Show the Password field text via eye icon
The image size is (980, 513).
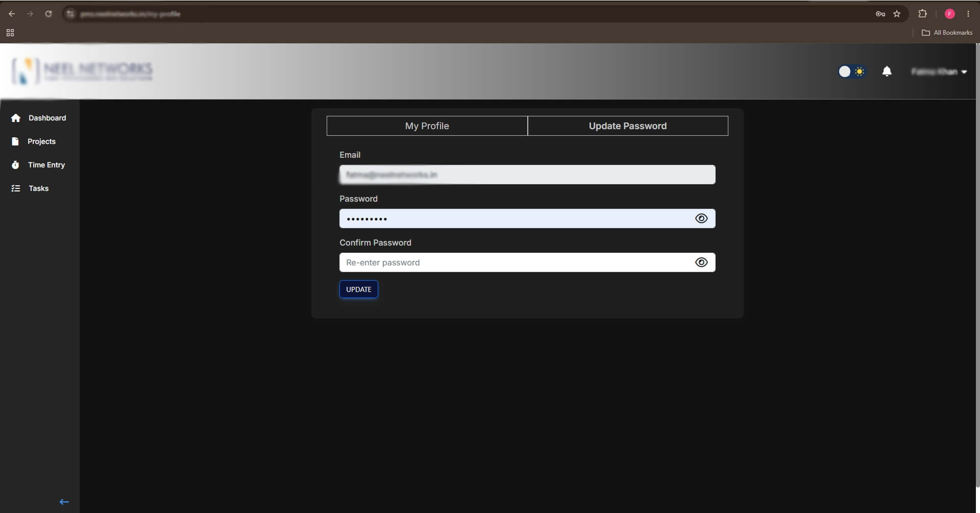(701, 218)
